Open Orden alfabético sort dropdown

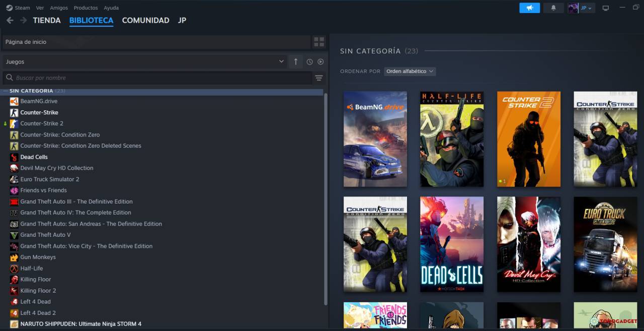pyautogui.click(x=410, y=71)
